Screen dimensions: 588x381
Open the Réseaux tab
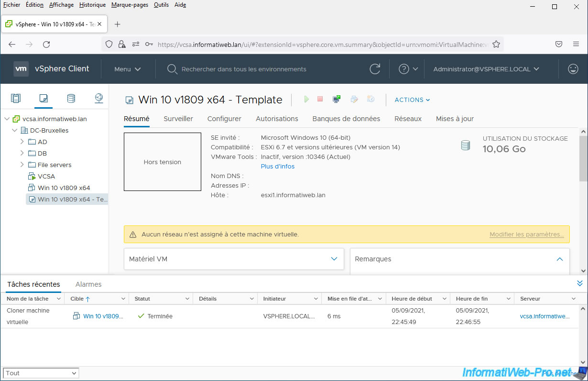click(x=408, y=119)
